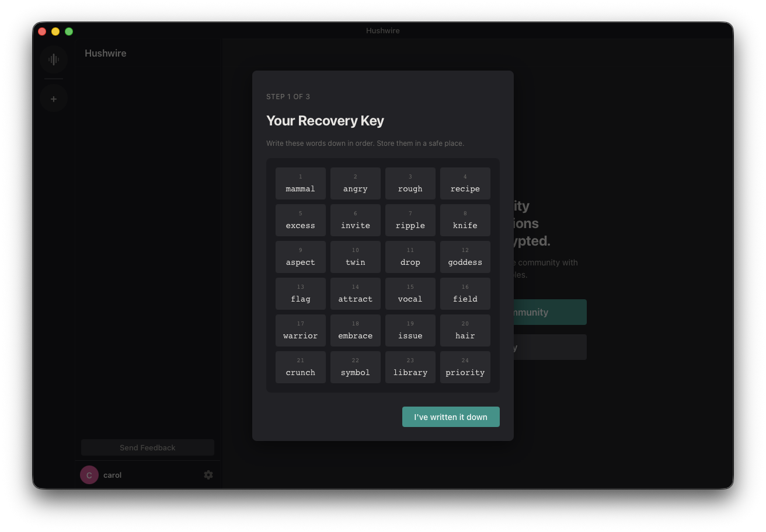
Task: Select recovery word 8 knife
Action: tap(465, 220)
